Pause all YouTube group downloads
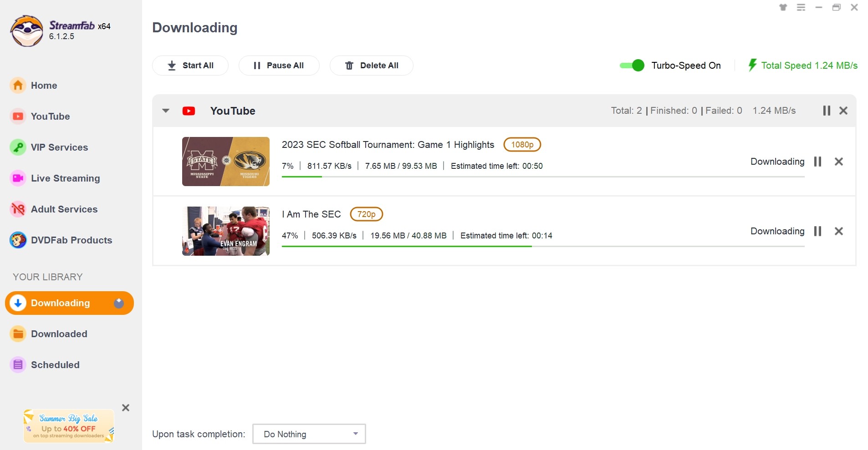This screenshot has height=450, width=868. click(827, 111)
